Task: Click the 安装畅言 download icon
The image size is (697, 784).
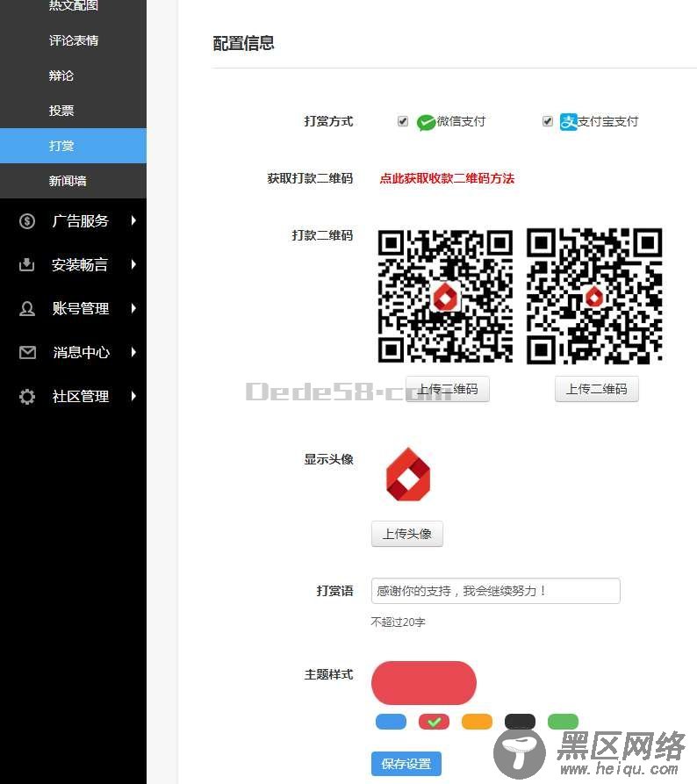Action: tap(27, 264)
